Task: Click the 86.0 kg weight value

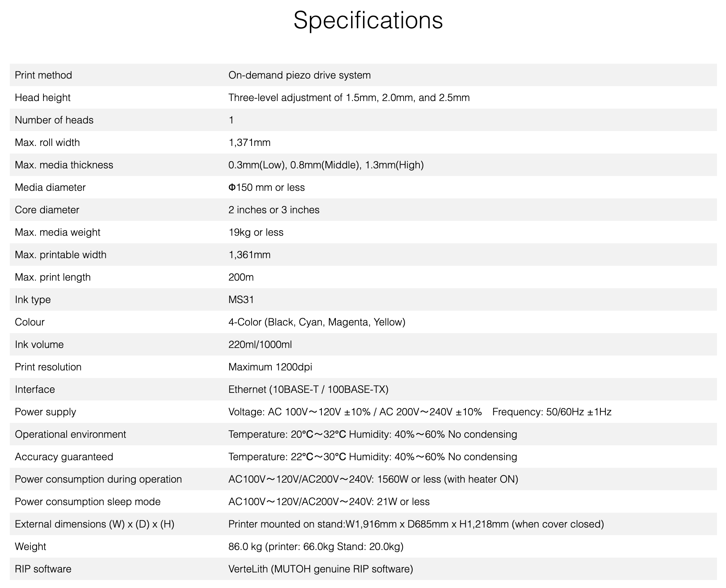Action: [316, 546]
